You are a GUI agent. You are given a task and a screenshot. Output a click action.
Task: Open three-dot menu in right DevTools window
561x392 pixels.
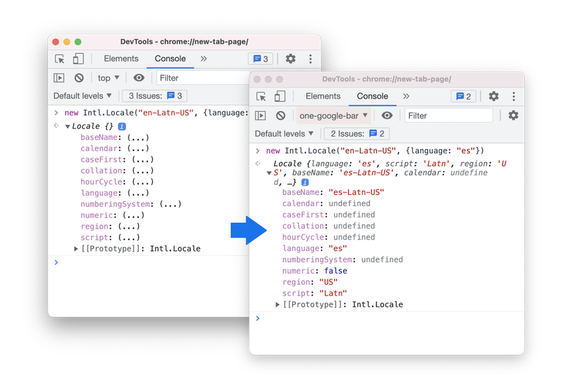513,96
